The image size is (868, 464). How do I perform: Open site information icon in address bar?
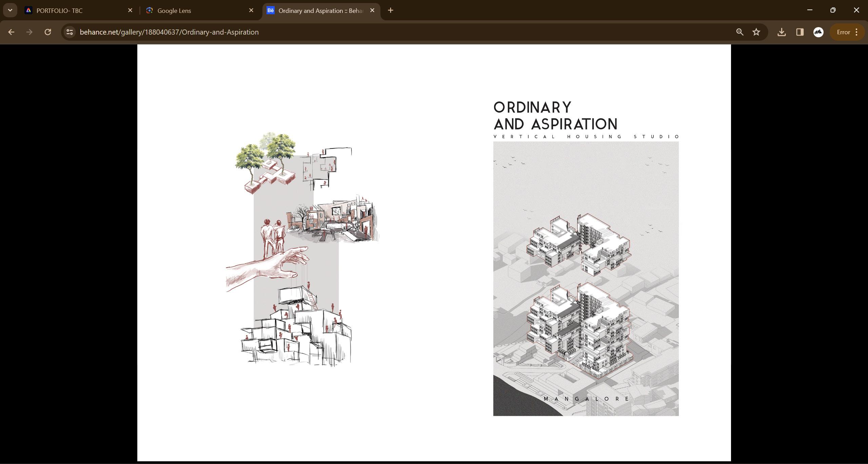(x=70, y=32)
